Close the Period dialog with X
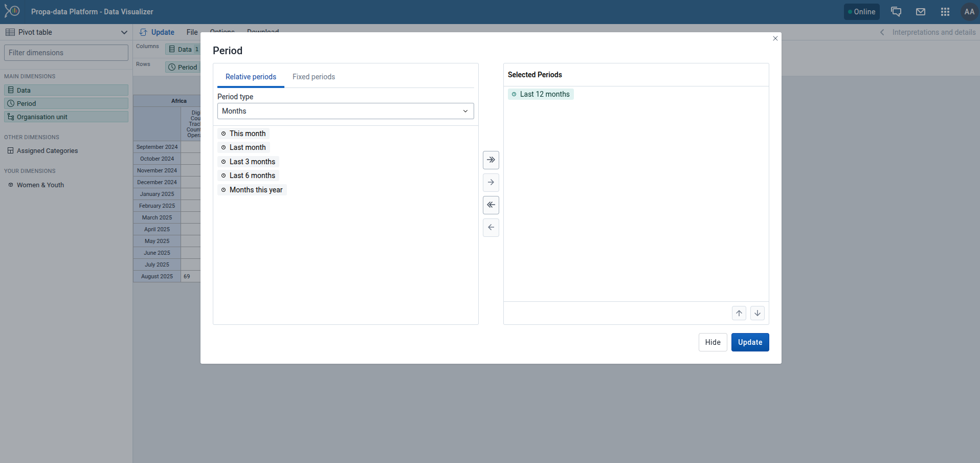 coord(775,38)
